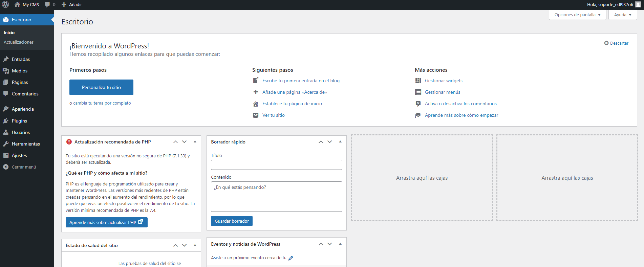Click the Medios media icon
644x267 pixels.
coord(6,71)
